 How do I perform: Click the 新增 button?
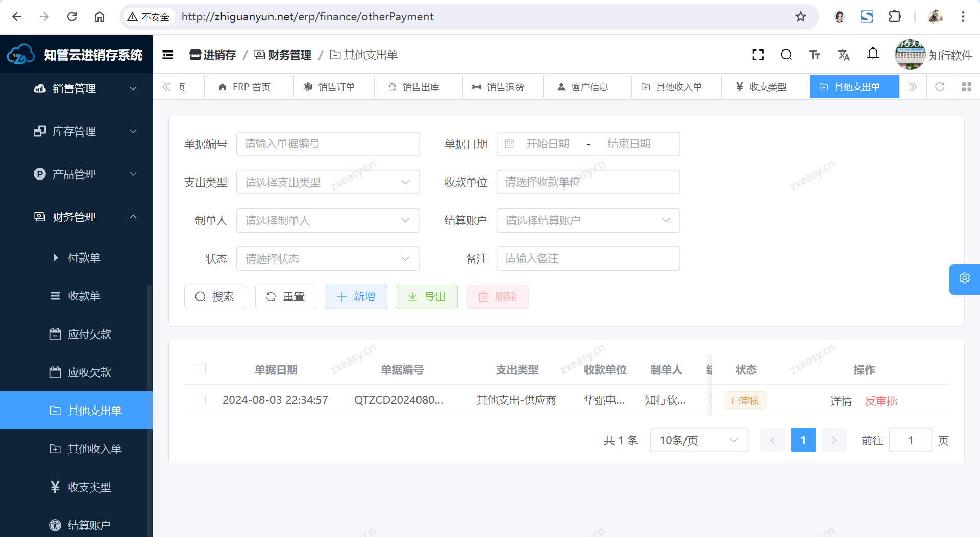[356, 297]
